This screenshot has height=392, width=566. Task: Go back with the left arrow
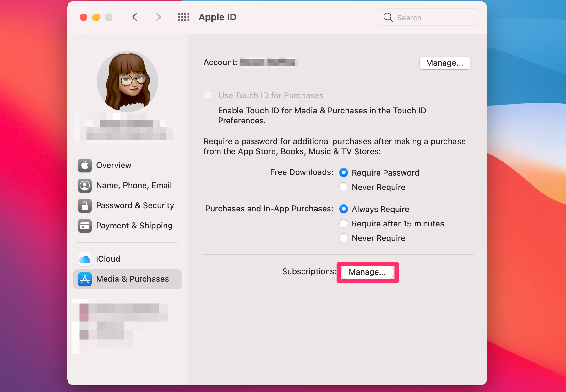click(135, 17)
